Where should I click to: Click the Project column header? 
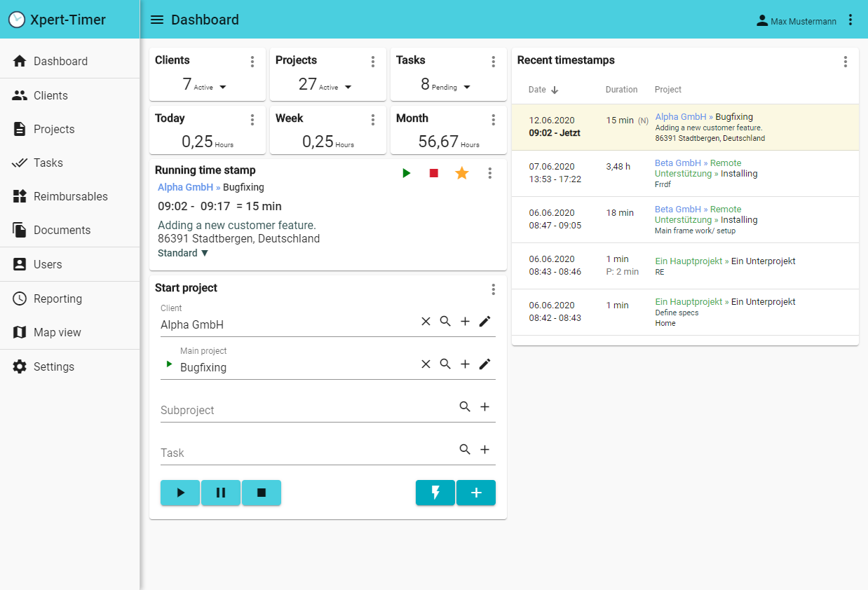click(x=668, y=90)
